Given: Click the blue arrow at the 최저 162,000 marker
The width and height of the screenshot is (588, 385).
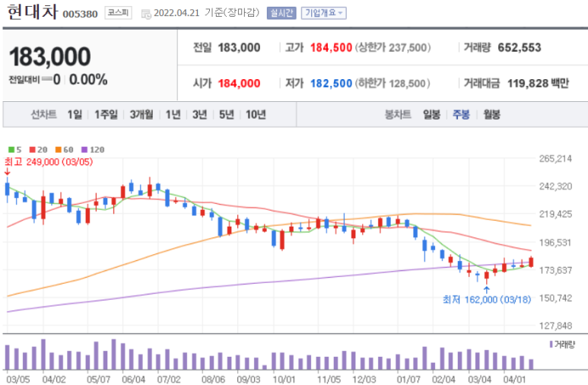Looking at the screenshot, I should [x=486, y=290].
